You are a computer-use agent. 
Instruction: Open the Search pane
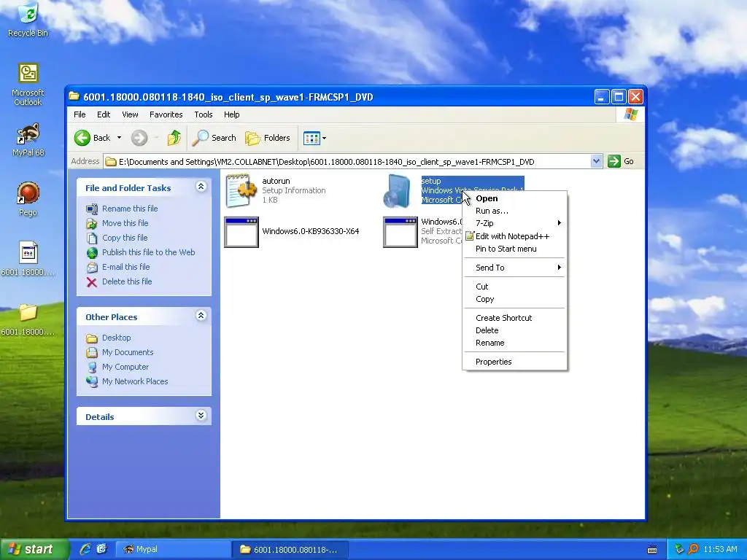click(214, 138)
